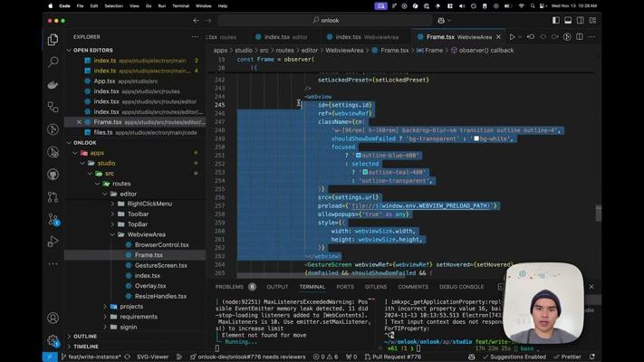Viewport: 644px width, 362px height.
Task: Open ResizeHandles.tsx in file tree
Action: click(x=160, y=296)
